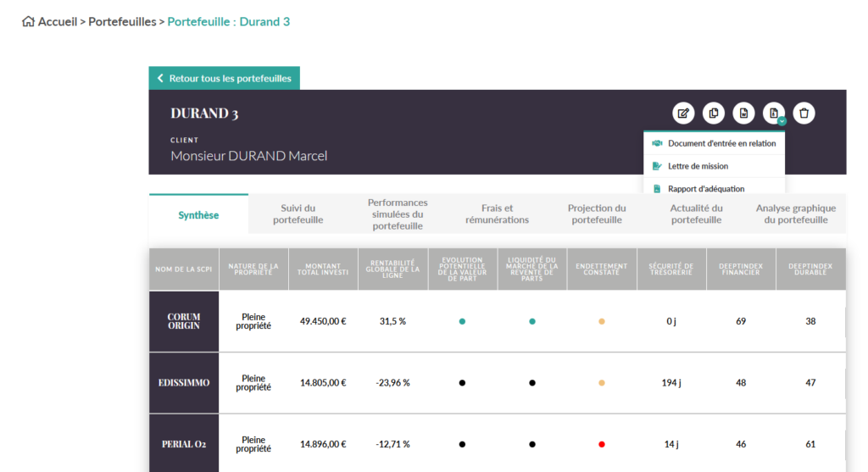Select Lettre de mission from the dropdown
868x472 pixels.
point(698,166)
